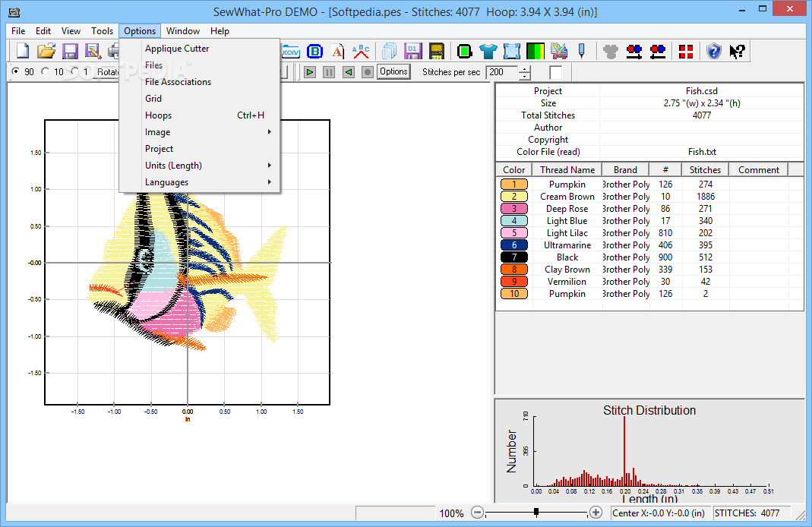Screen dimensions: 812x527
Task: Select the 10 degree rotation radio
Action: click(x=45, y=71)
